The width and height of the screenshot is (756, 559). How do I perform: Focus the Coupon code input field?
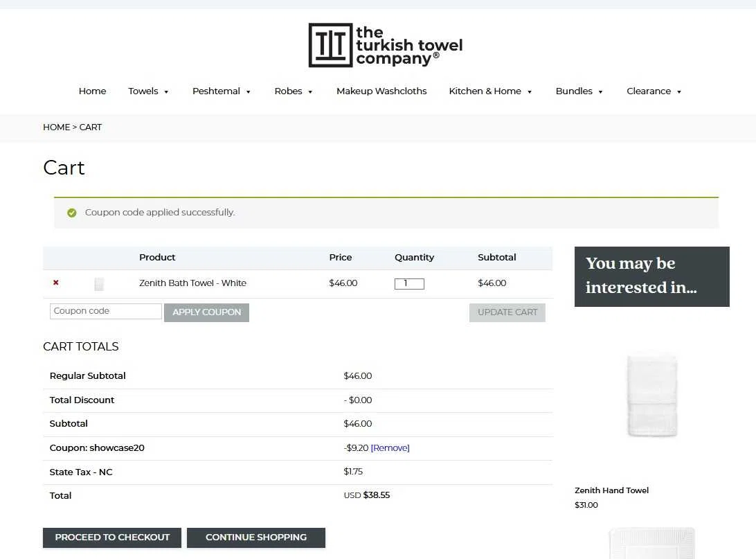point(106,311)
